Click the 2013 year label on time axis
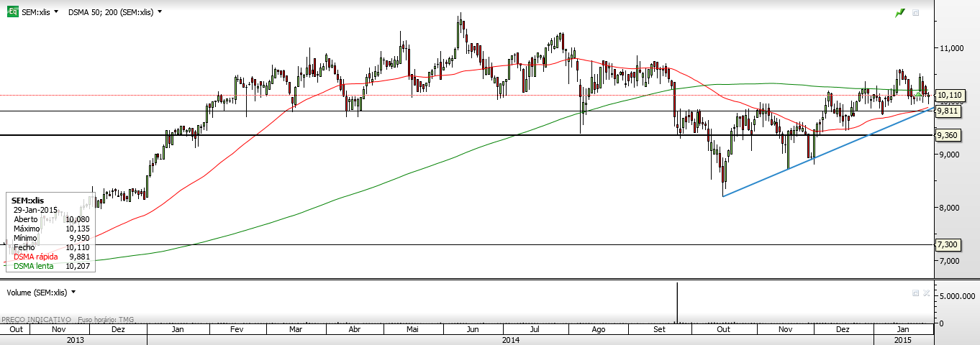The height and width of the screenshot is (345, 980). click(x=75, y=339)
